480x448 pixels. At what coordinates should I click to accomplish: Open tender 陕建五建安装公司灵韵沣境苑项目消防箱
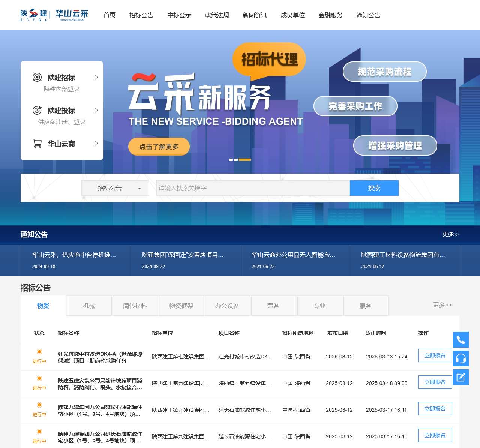[100, 384]
